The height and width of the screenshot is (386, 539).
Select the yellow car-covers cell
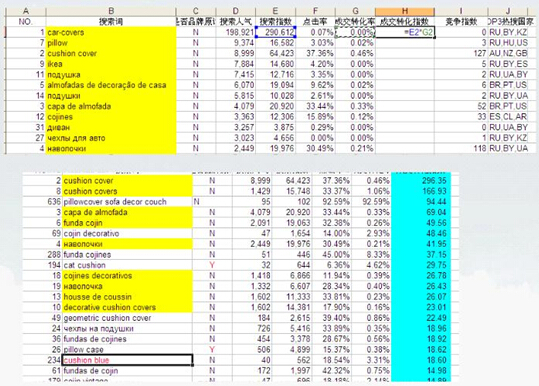[111, 32]
